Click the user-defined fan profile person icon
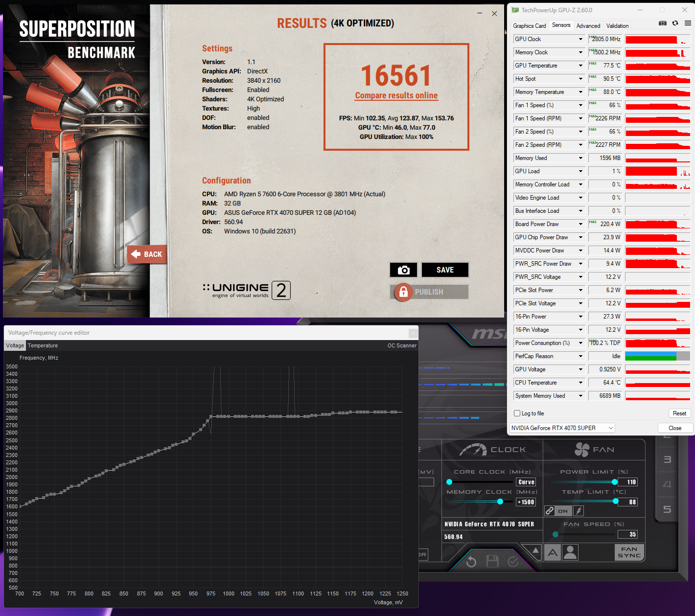695x616 pixels. 570,552
